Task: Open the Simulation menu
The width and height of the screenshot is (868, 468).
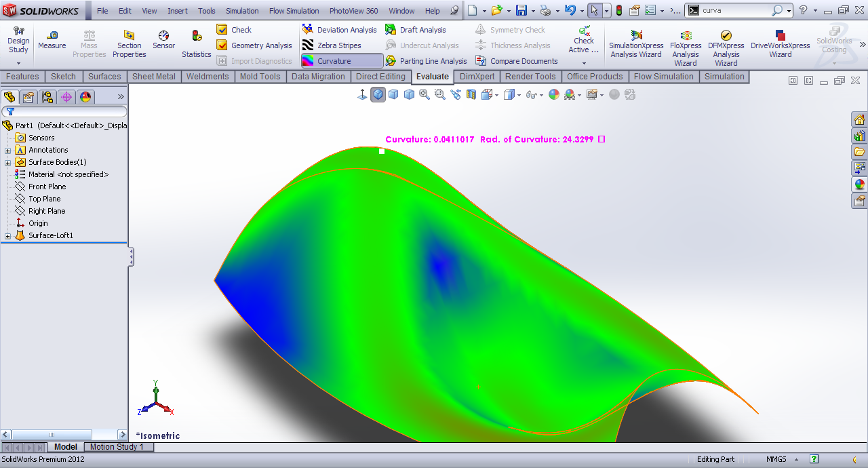Action: [x=242, y=11]
